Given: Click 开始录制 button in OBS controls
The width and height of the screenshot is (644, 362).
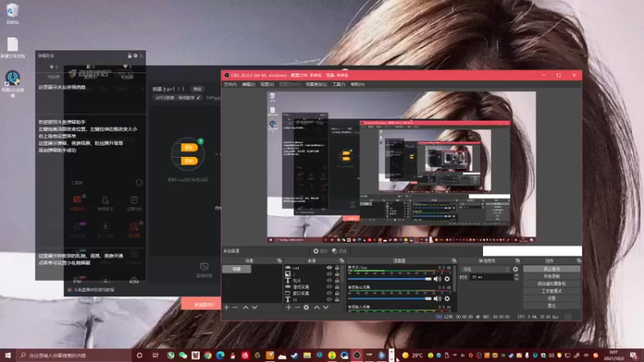Looking at the screenshot, I should tap(551, 276).
